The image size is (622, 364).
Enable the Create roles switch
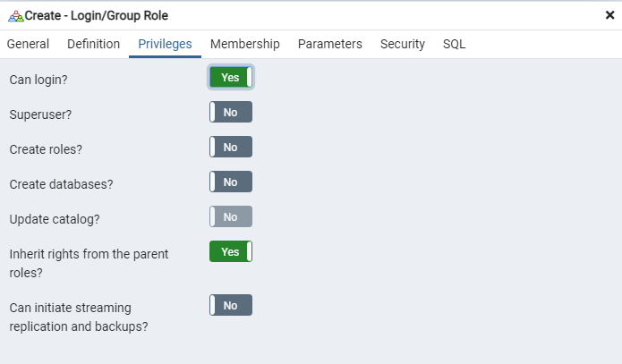point(231,148)
